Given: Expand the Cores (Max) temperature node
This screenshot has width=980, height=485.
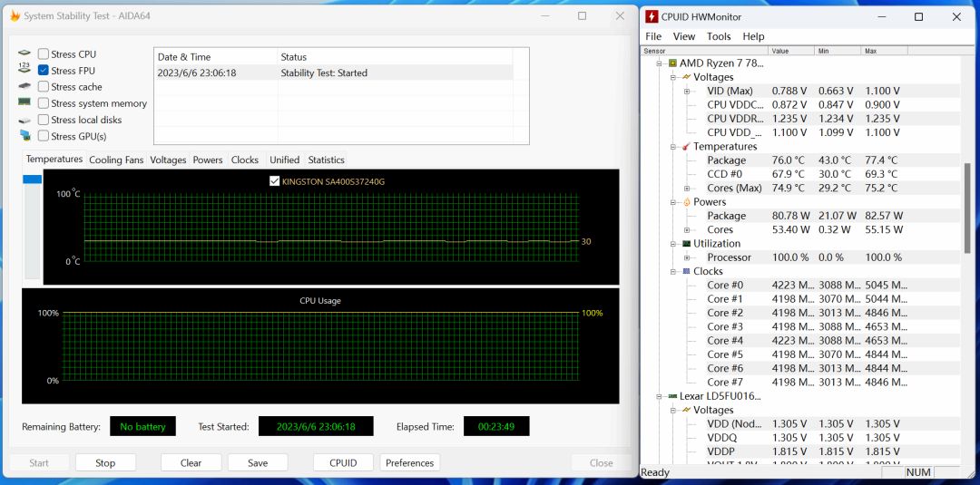Looking at the screenshot, I should coord(687,188).
